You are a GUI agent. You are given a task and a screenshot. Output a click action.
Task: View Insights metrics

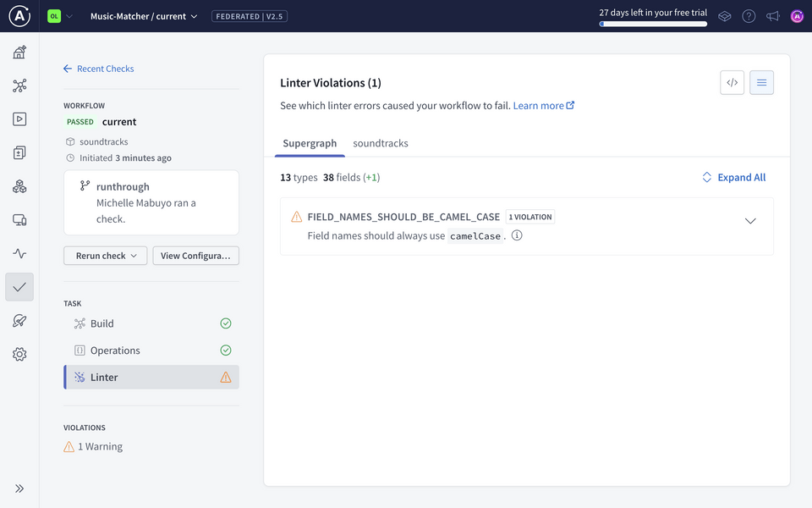[x=19, y=253]
